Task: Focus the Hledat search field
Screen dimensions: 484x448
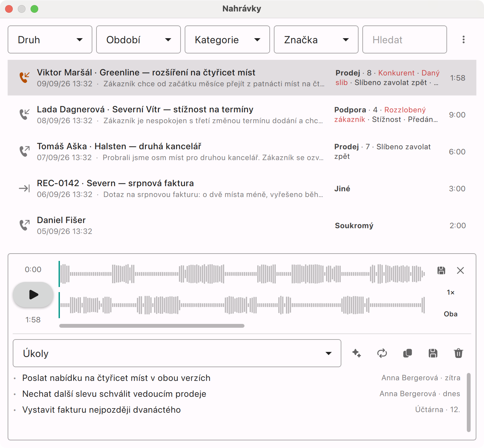Action: 405,39
